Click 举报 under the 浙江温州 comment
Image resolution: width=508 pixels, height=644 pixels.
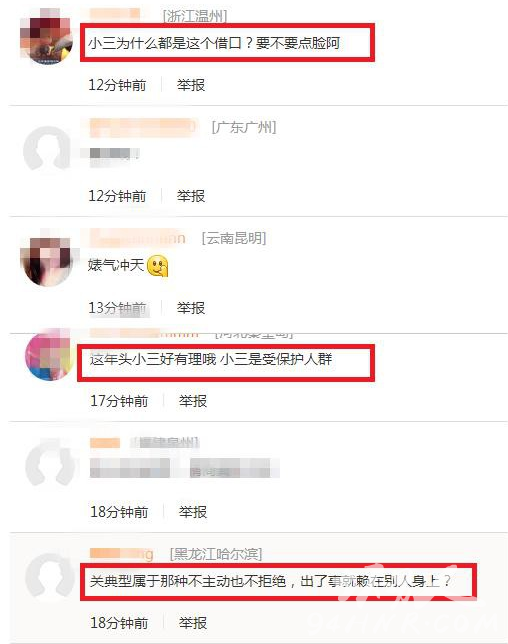click(x=191, y=85)
